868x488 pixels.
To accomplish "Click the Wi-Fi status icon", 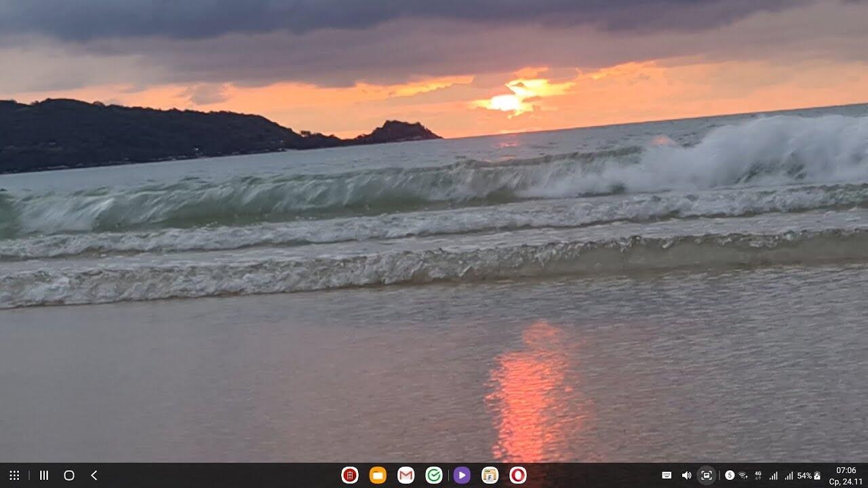I will click(x=743, y=475).
